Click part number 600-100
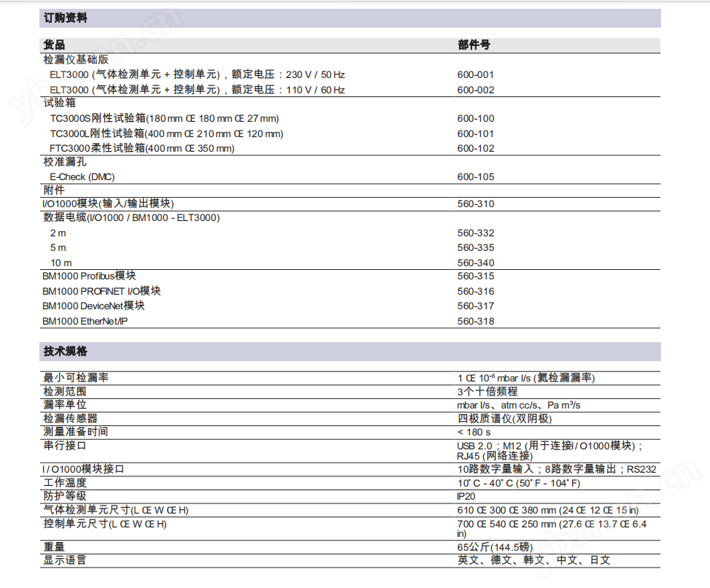Image resolution: width=710 pixels, height=588 pixels. pos(476,119)
